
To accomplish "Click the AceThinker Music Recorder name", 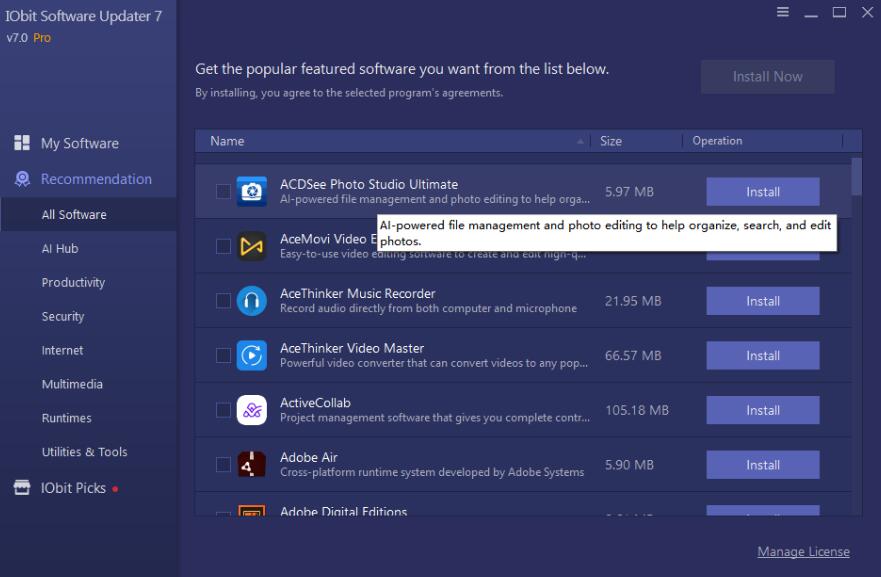I will [357, 293].
